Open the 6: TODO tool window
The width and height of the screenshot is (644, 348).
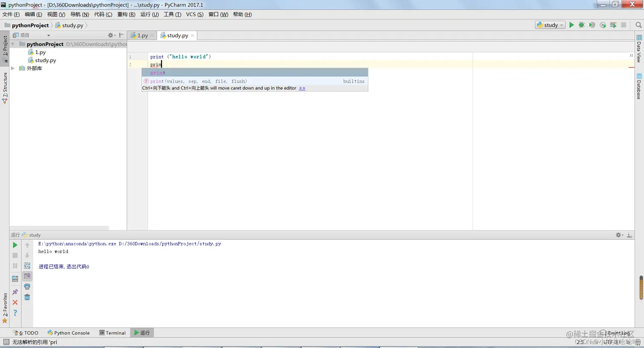coord(26,333)
